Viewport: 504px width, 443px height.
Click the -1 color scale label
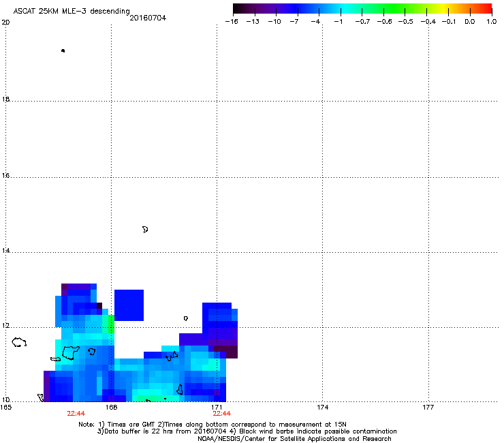pyautogui.click(x=338, y=22)
